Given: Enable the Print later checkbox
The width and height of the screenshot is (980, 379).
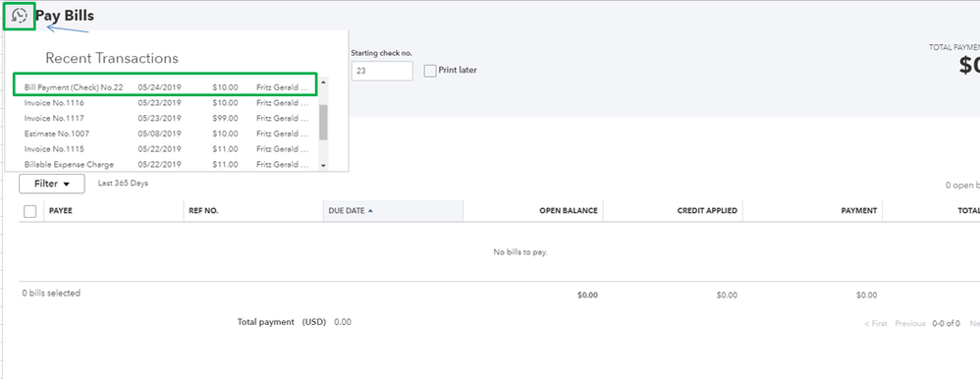Looking at the screenshot, I should pos(430,71).
